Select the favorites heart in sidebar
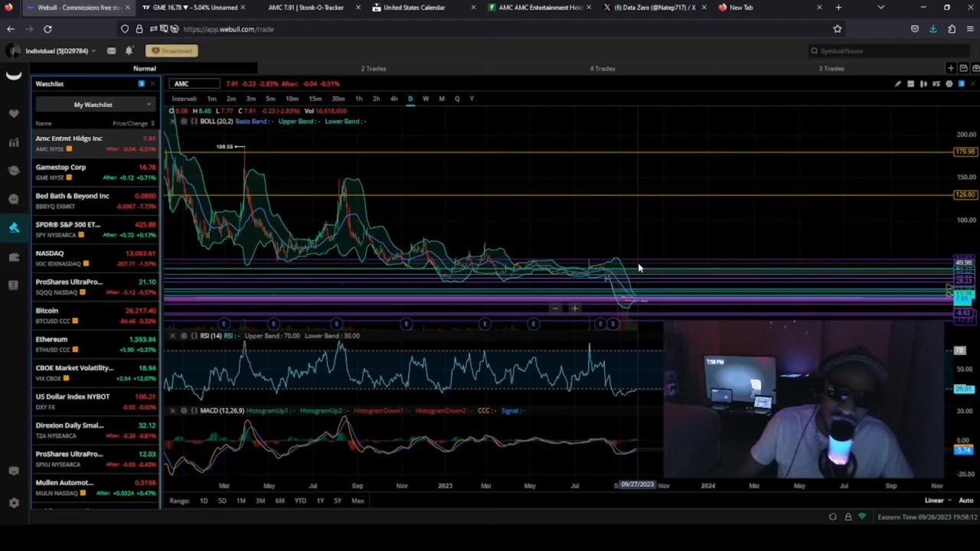Image resolution: width=980 pixels, height=551 pixels. [14, 114]
